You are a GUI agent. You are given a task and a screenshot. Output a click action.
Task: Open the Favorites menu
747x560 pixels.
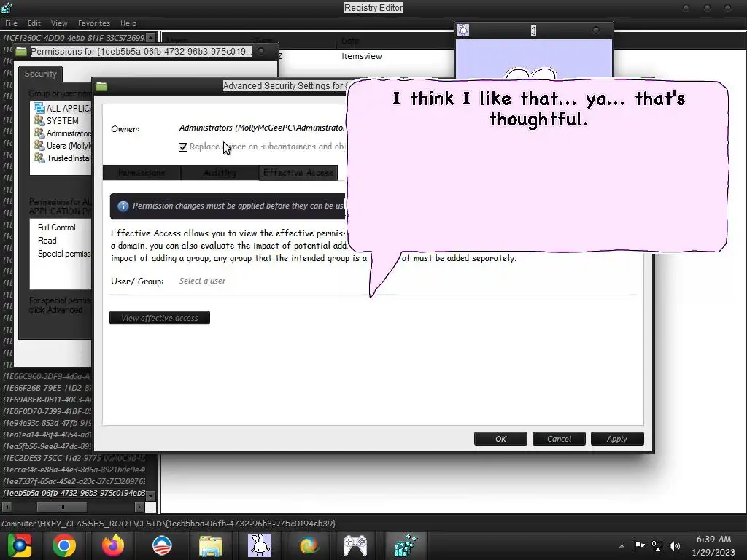pos(94,23)
